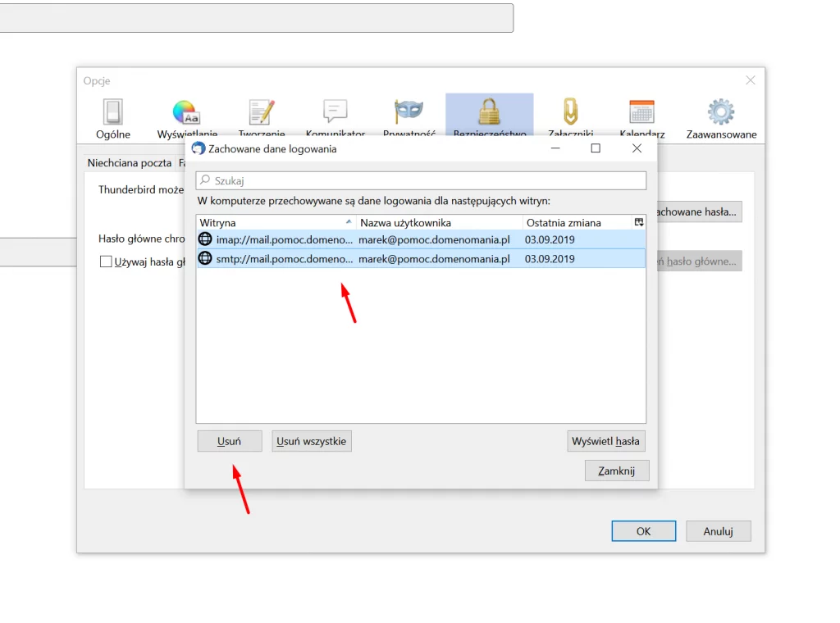Click the globe icon of the imap row
This screenshot has width=840, height=623.
(x=205, y=239)
